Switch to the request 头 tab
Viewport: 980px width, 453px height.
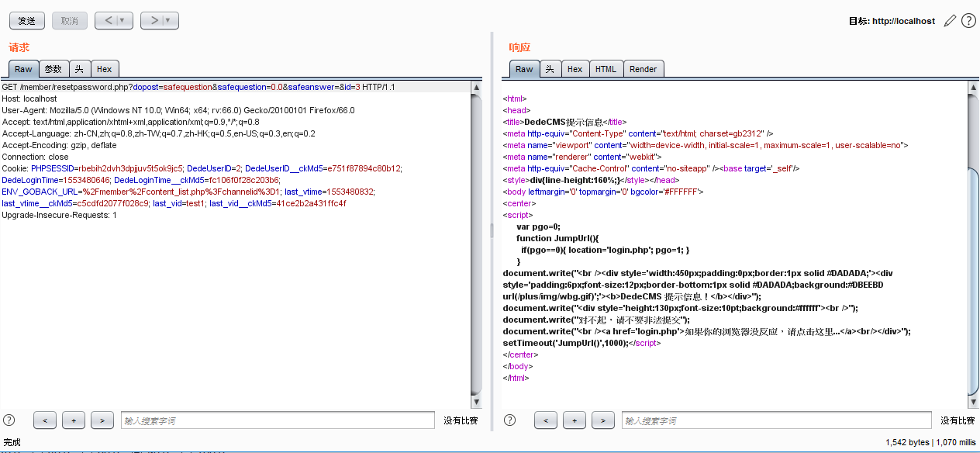[x=80, y=69]
